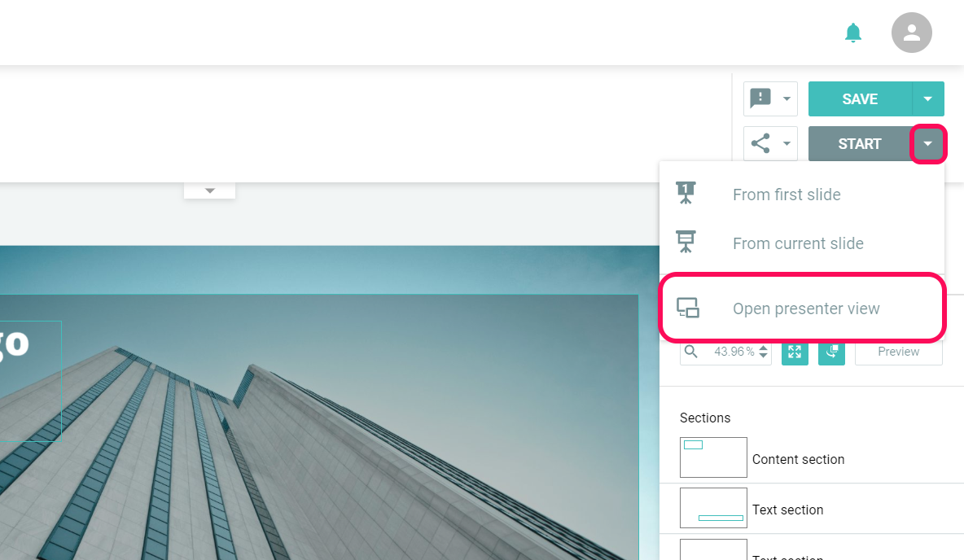Select the Content section thumbnail
The image size is (964, 560).
pos(713,457)
